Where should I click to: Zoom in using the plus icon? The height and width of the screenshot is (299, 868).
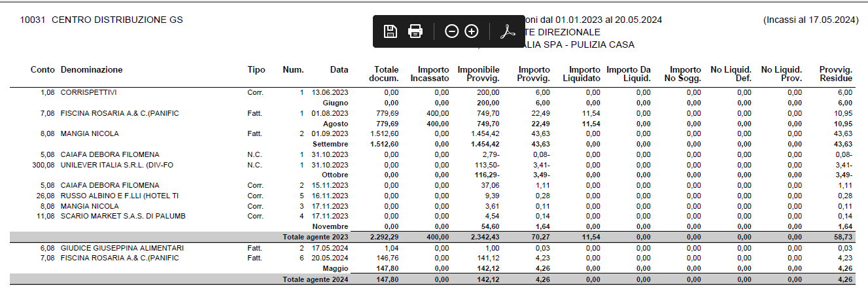[x=472, y=31]
